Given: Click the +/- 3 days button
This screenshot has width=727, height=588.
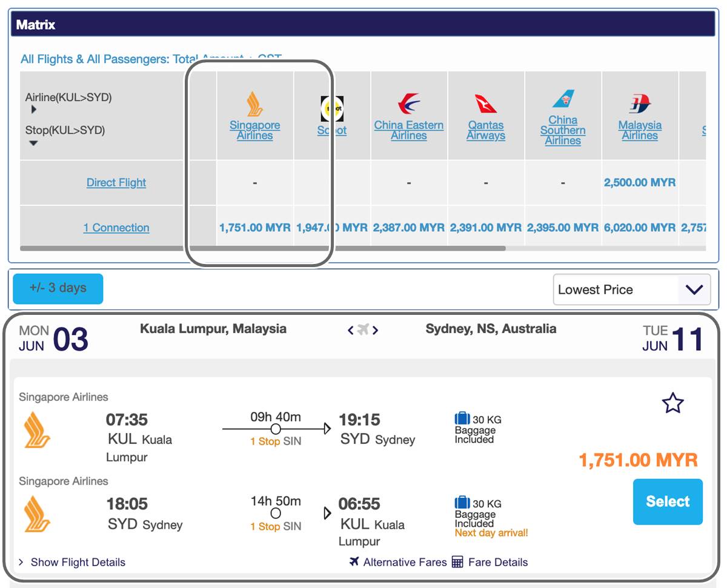Looking at the screenshot, I should pyautogui.click(x=58, y=288).
